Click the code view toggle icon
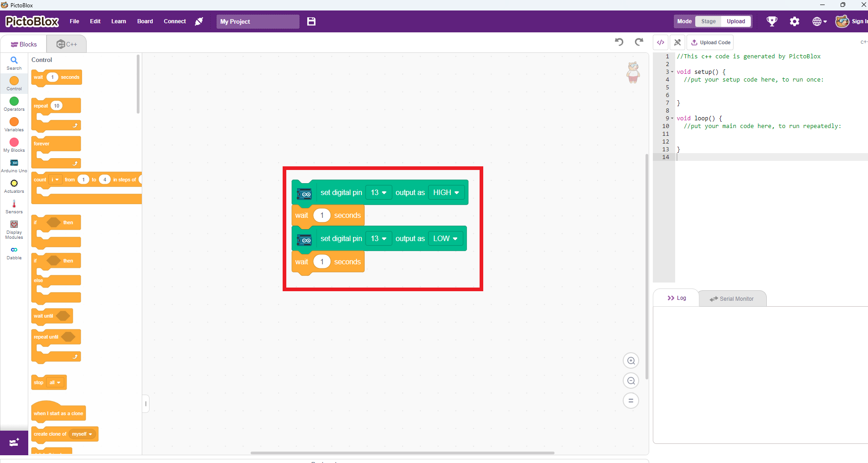868x463 pixels. (x=660, y=42)
